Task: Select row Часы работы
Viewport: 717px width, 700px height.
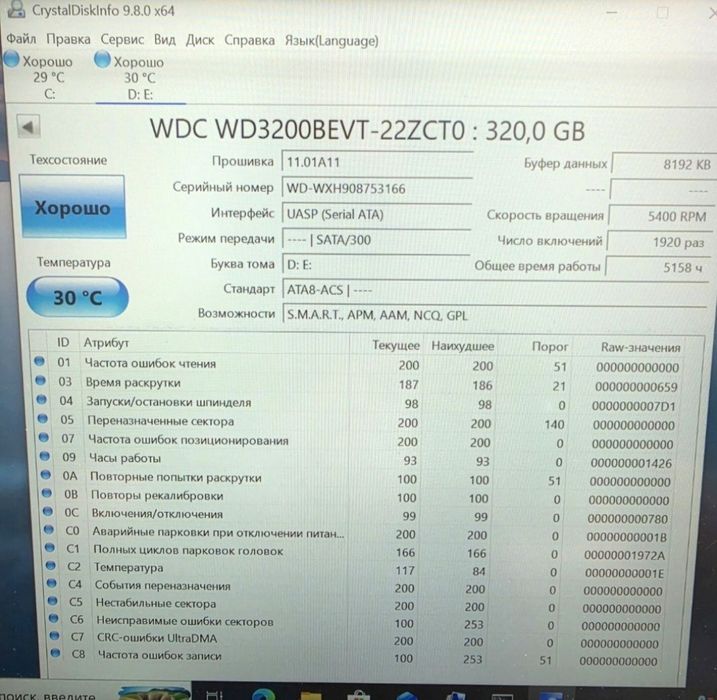Action: [358, 460]
